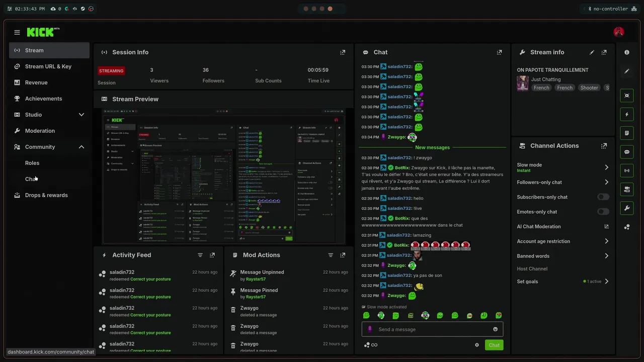Screen dimensions: 644x362
Task: Open the Mod Actions filter
Action: 331,255
